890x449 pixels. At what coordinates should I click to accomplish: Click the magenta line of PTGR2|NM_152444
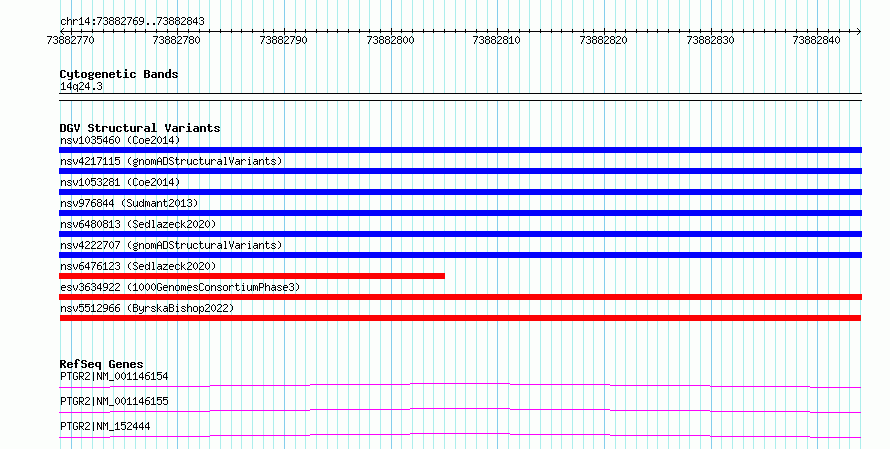click(460, 436)
